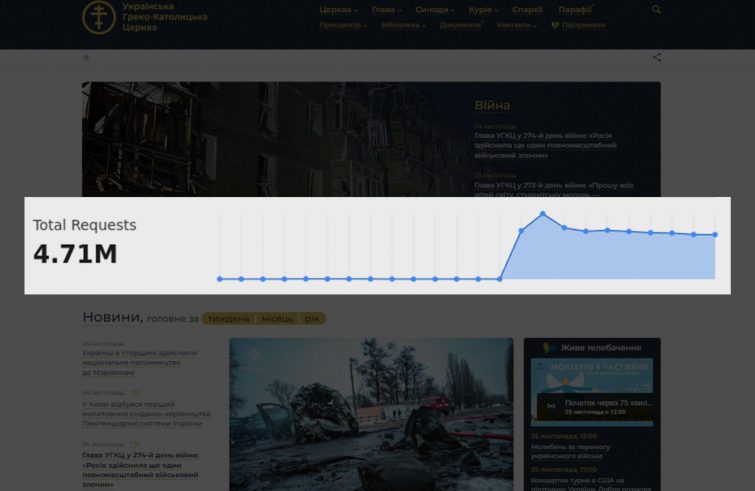Click the home breadcrumb icon
755x491 pixels.
[x=86, y=58]
